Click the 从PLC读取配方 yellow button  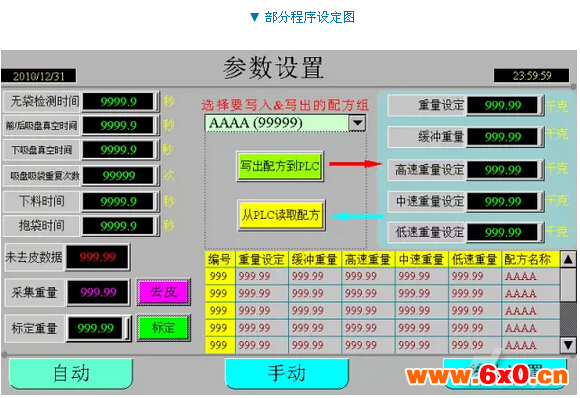tap(281, 215)
